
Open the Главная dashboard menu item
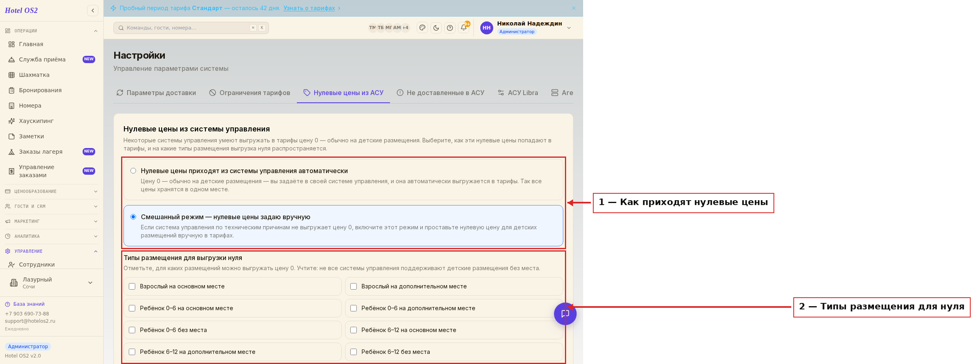51,44
